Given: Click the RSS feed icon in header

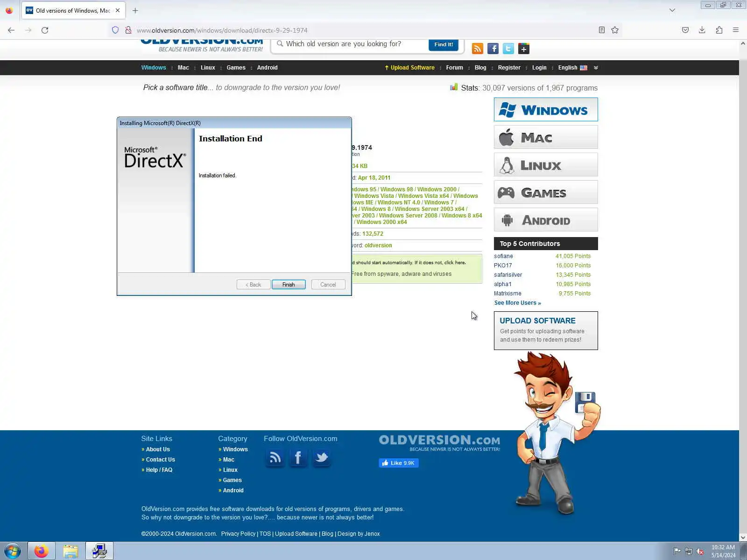Looking at the screenshot, I should tap(477, 49).
